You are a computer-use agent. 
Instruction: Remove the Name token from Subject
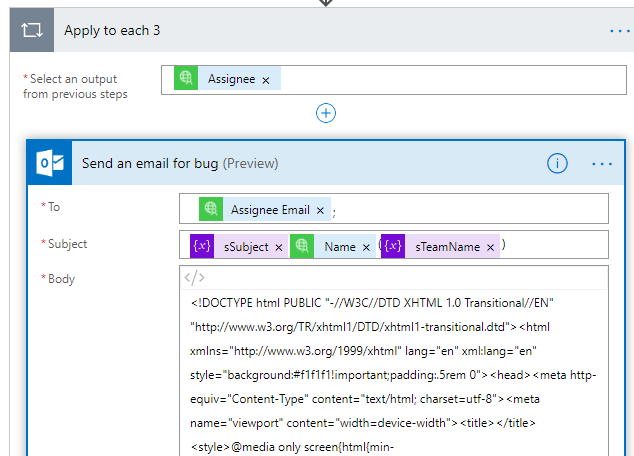click(x=366, y=246)
